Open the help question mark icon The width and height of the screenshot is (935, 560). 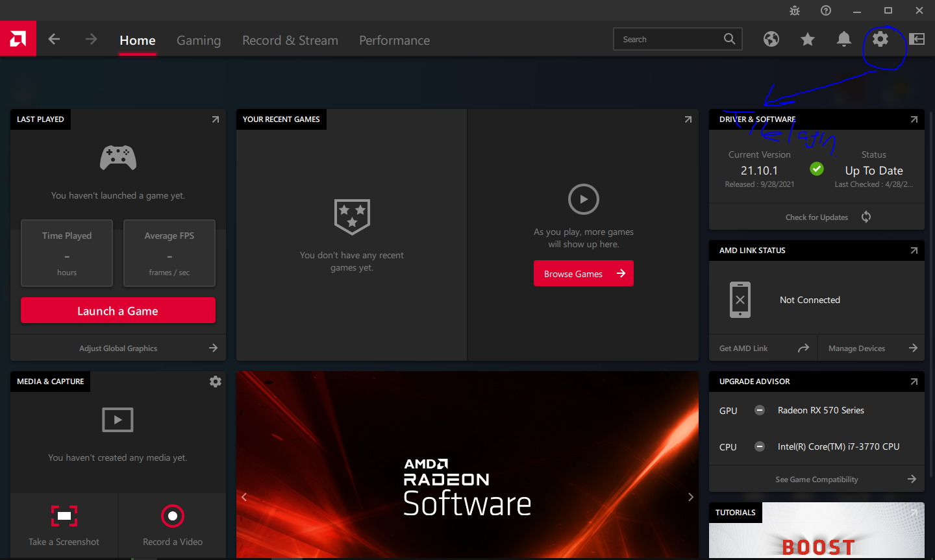coord(826,10)
